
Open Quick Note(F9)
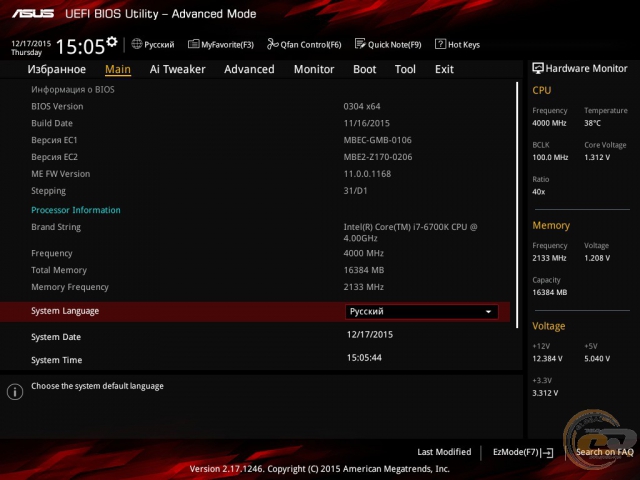point(395,44)
